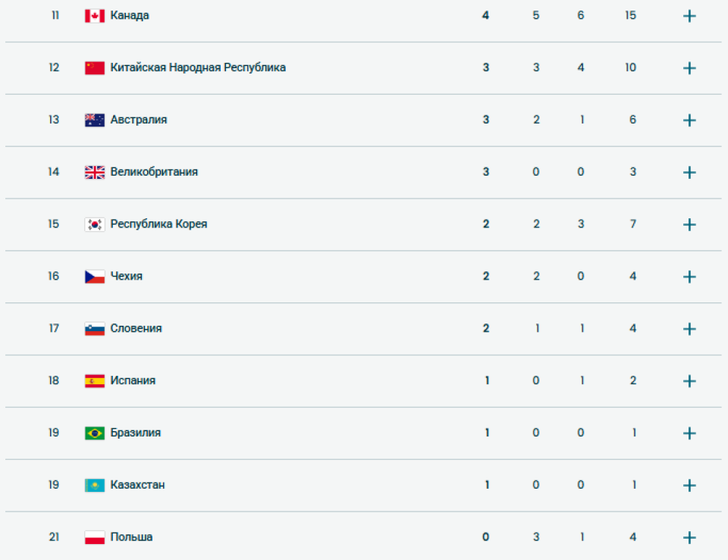This screenshot has height=560, width=728.
Task: Click the China flag icon
Action: click(94, 67)
